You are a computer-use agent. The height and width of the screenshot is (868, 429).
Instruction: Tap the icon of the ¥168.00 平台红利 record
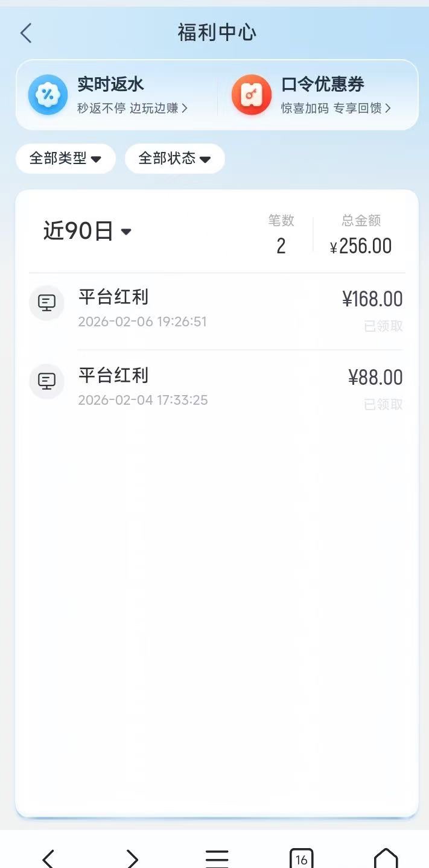point(46,303)
